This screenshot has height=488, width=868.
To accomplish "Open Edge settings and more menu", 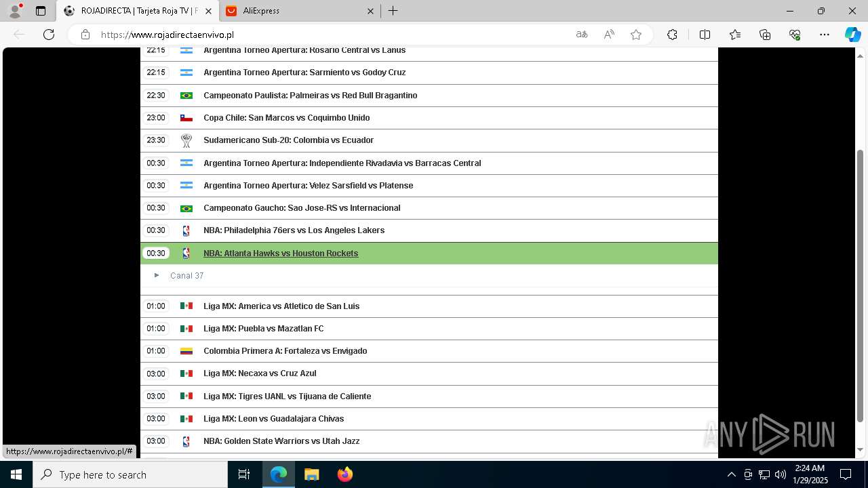I will point(825,35).
